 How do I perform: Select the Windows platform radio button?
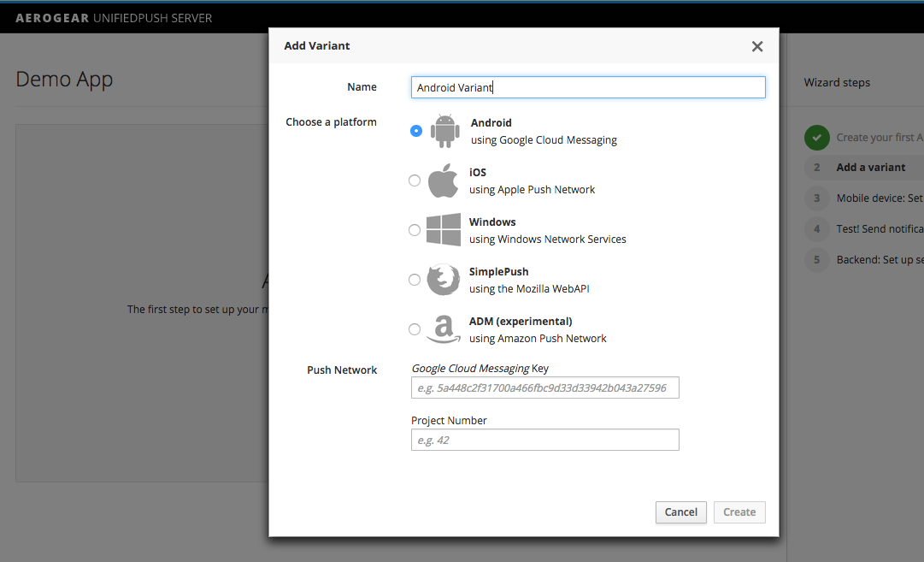(415, 230)
